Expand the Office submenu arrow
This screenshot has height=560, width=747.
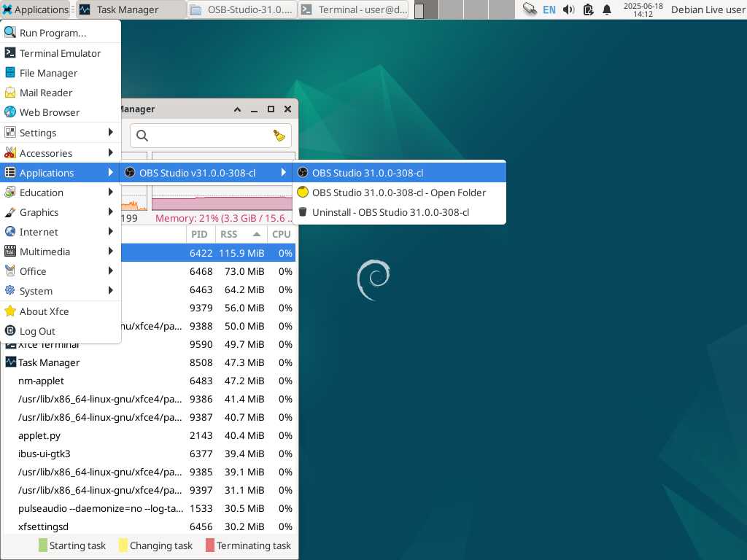pos(111,271)
